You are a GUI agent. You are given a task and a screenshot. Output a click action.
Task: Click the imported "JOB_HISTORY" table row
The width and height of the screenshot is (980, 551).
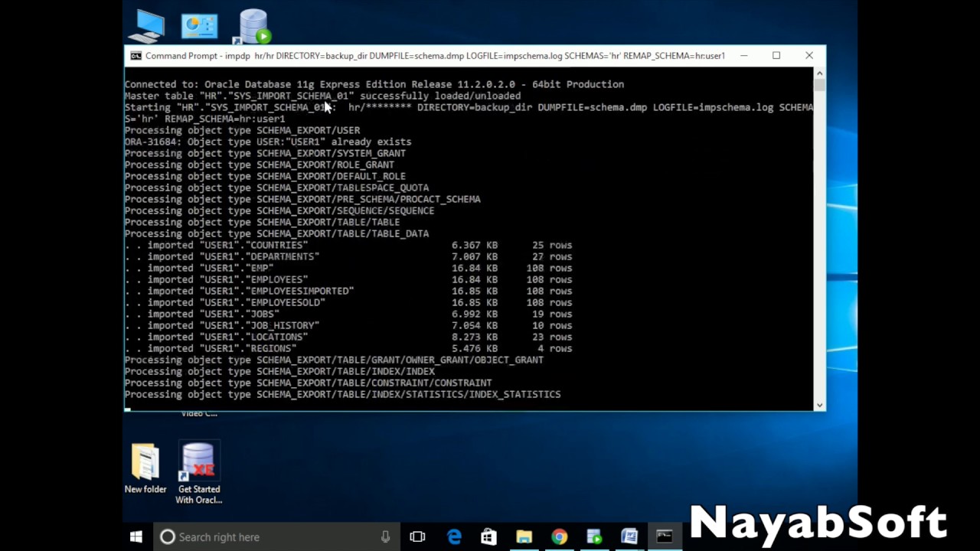click(348, 325)
